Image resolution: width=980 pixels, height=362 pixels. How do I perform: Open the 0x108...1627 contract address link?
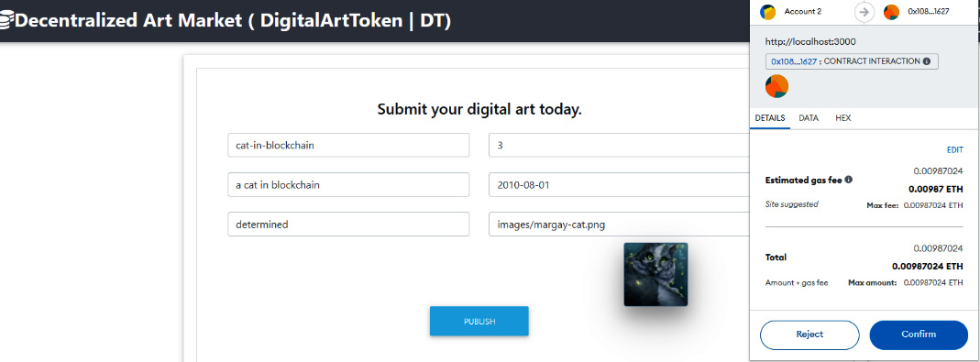coord(793,62)
